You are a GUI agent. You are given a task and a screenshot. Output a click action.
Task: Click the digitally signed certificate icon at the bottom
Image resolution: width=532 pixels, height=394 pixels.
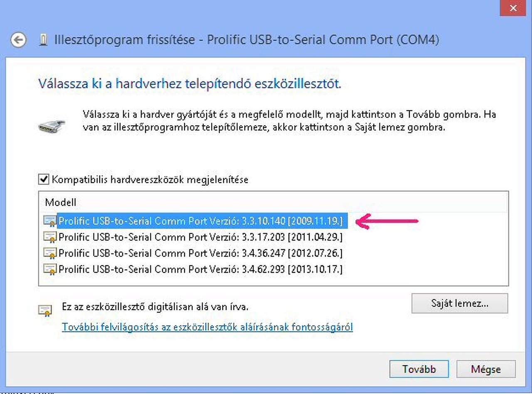[45, 310]
